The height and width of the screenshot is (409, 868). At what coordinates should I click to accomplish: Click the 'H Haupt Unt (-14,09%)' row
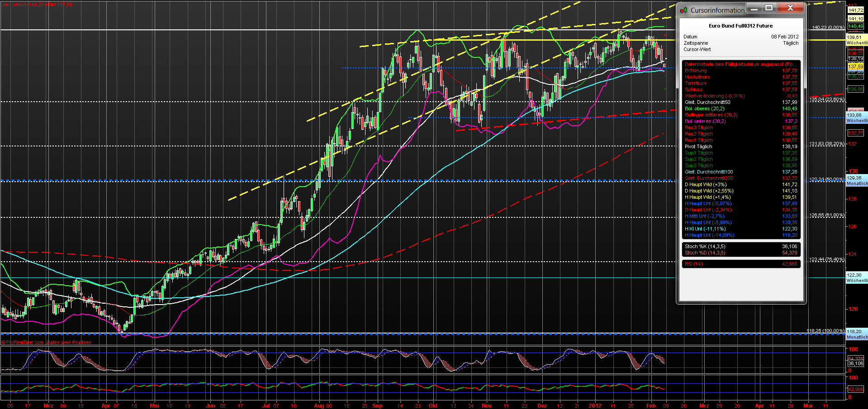[741, 235]
